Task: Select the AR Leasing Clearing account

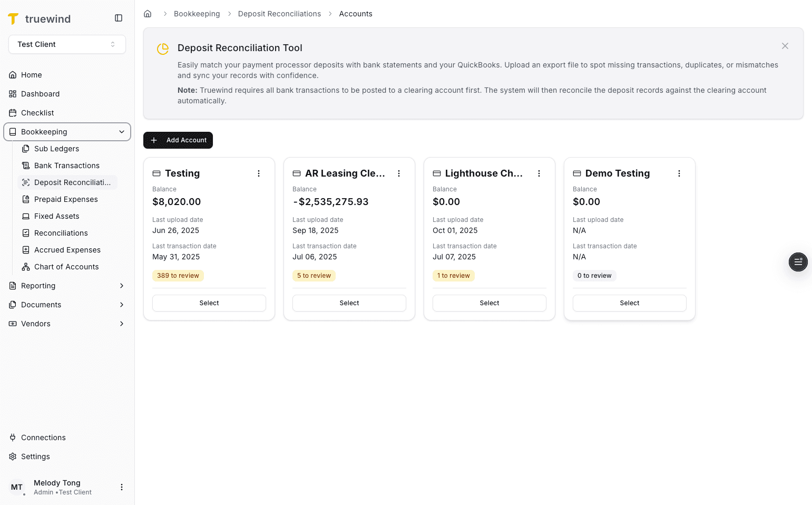Action: pos(349,303)
